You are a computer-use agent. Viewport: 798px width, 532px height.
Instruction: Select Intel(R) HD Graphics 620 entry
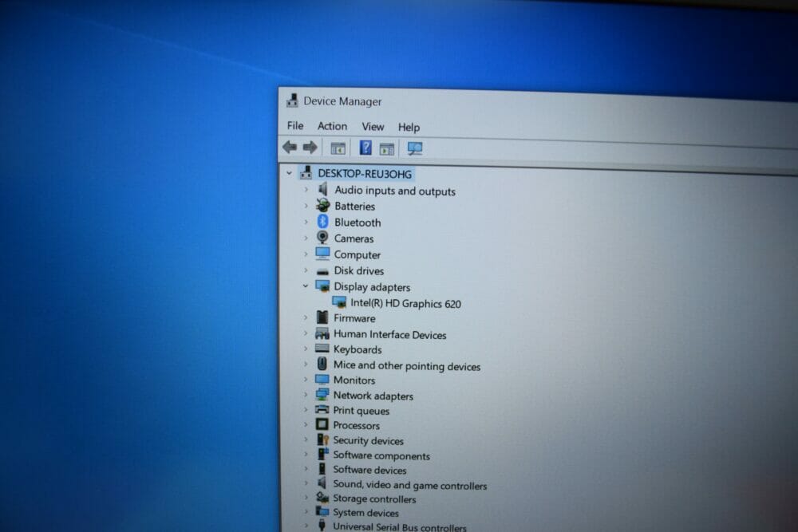pyautogui.click(x=405, y=304)
